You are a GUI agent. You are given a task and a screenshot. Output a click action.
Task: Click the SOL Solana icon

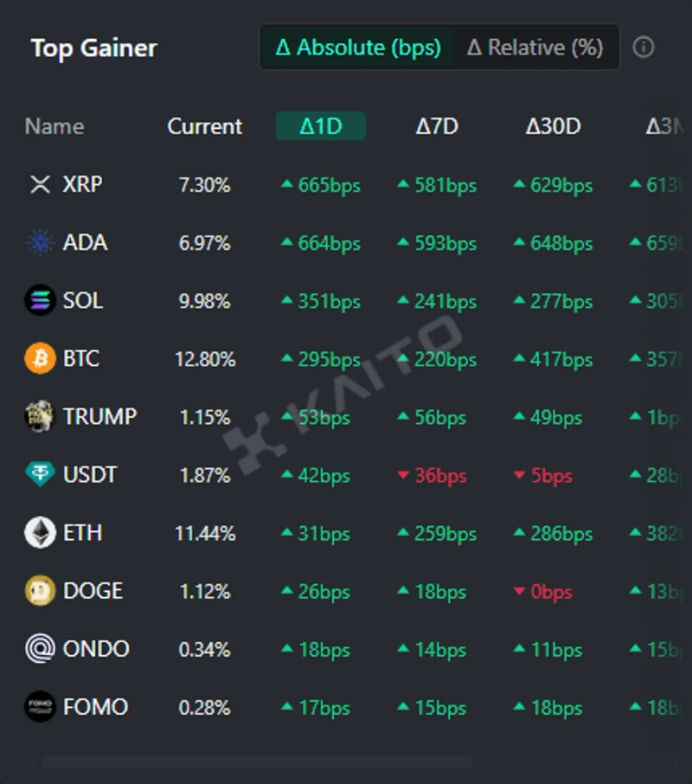40,301
